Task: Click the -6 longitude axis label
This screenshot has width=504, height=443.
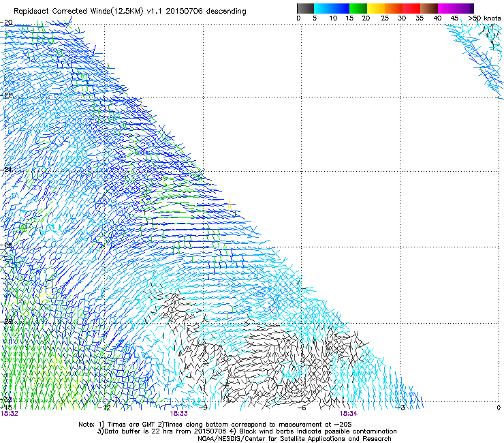Action: click(x=302, y=408)
